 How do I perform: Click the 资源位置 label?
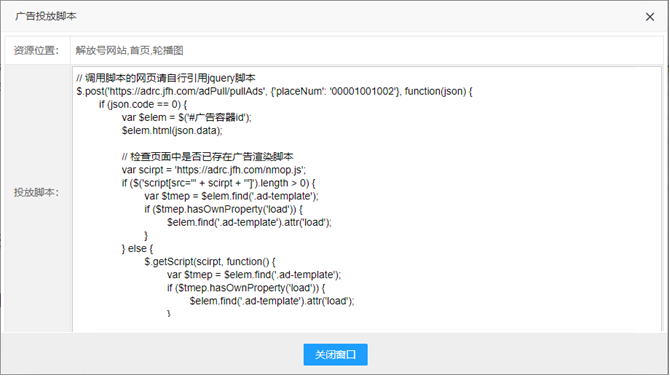[x=36, y=50]
